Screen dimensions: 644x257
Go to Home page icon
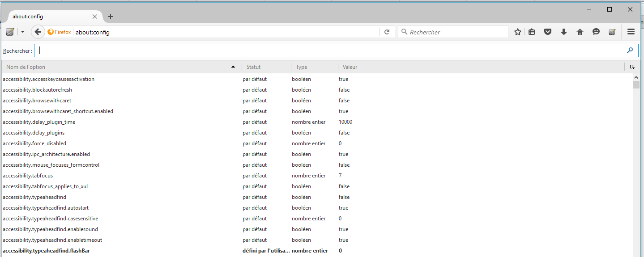pos(580,32)
